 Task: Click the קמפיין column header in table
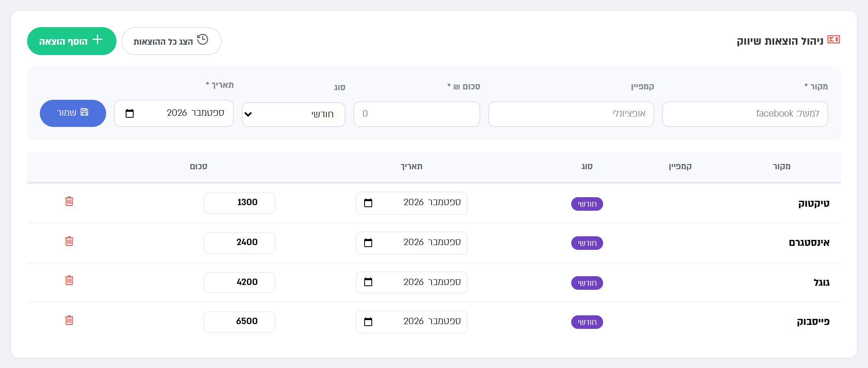pyautogui.click(x=680, y=166)
